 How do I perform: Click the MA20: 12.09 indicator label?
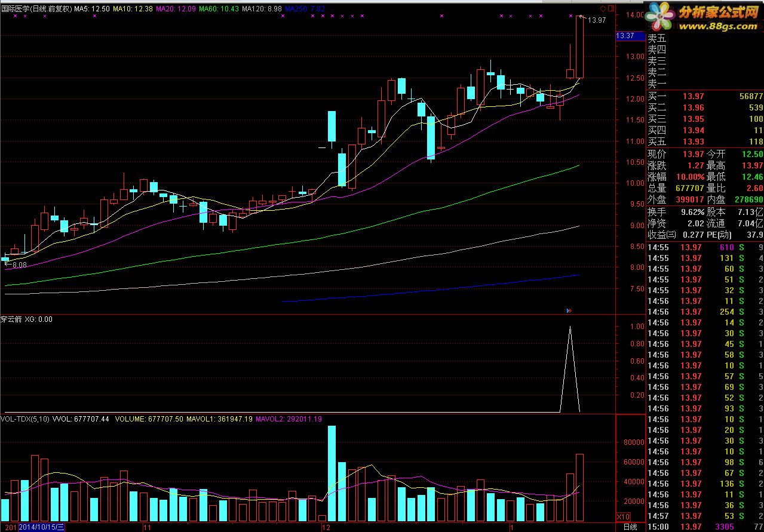176,10
